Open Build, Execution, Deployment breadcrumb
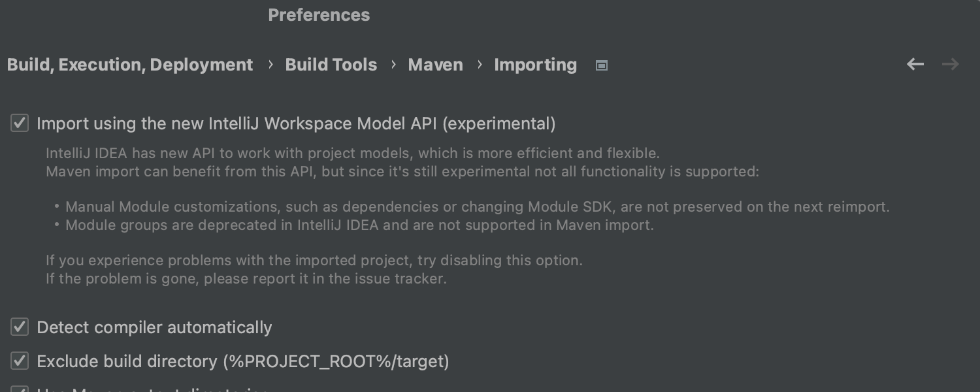Image resolution: width=980 pixels, height=392 pixels. pos(130,65)
